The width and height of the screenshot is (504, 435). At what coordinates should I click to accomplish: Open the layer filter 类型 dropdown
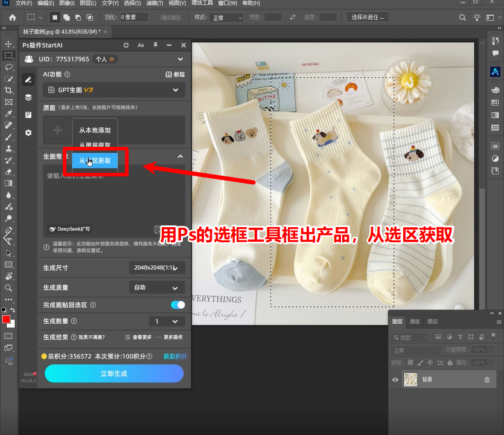[x=409, y=337]
